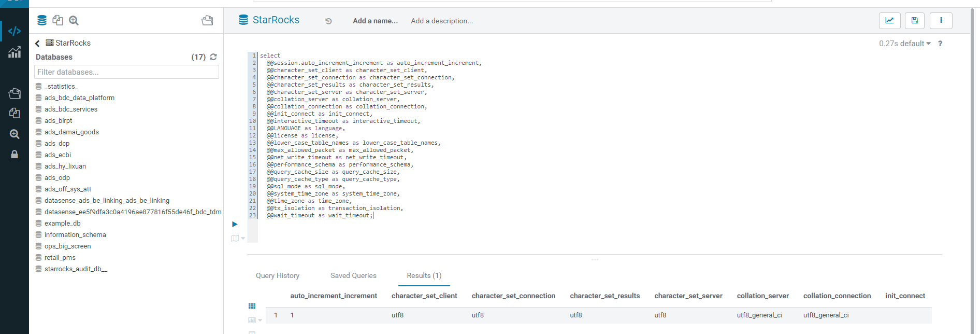The height and width of the screenshot is (334, 980).
Task: Open the book icon dropdown under play button
Action: click(237, 238)
